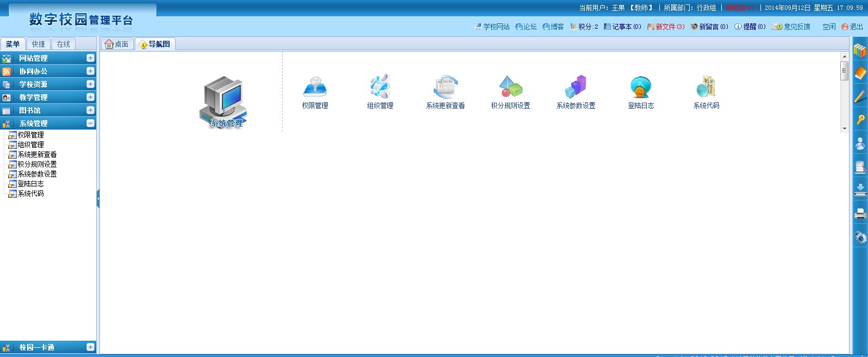
Task: Expand the 校园一卡通 menu section
Action: pyautogui.click(x=90, y=347)
